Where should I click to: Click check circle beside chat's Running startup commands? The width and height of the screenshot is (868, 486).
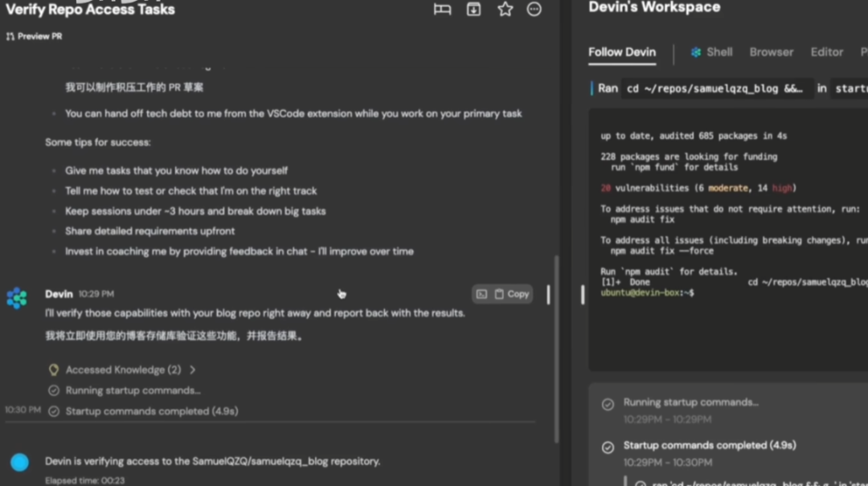[54, 391]
